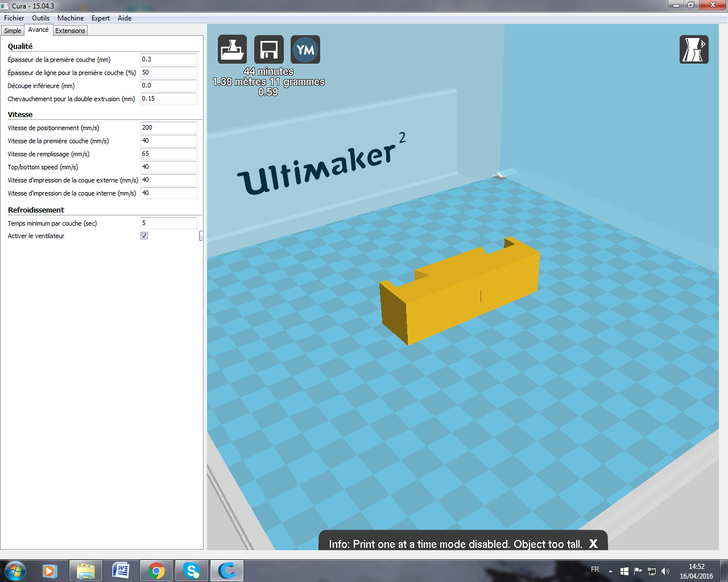Click the FR language indicator in the tray
The width and height of the screenshot is (728, 582).
pos(595,569)
